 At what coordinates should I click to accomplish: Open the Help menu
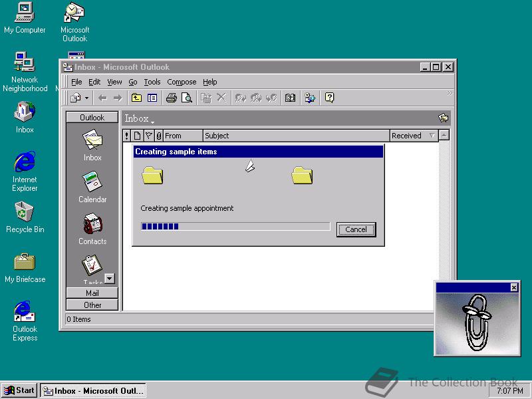click(x=209, y=82)
